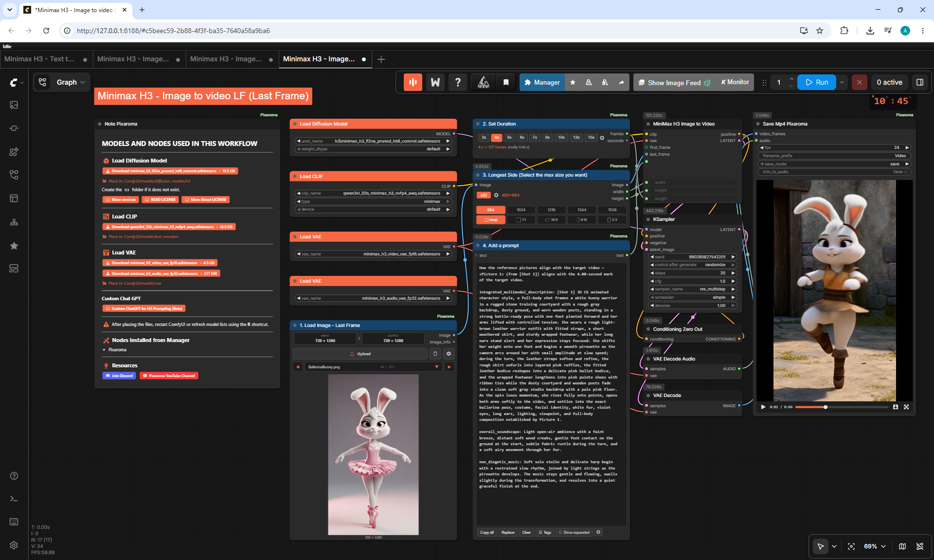Click the Run button
Image resolution: width=934 pixels, height=560 pixels.
coord(817,83)
